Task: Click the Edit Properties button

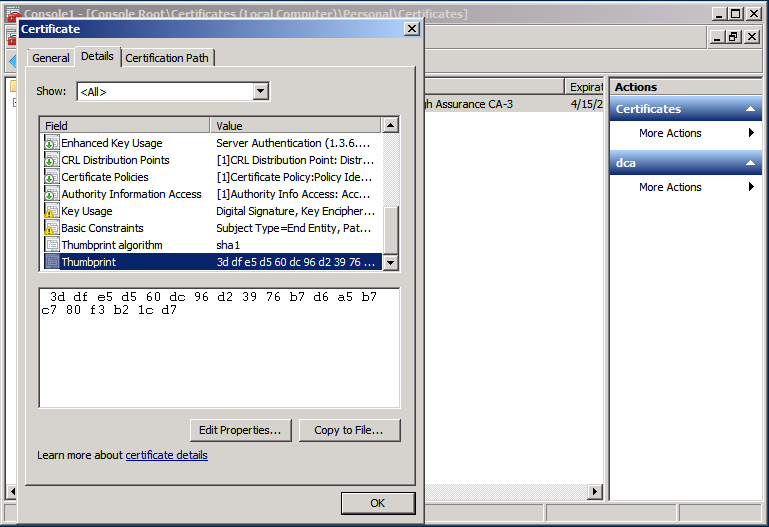Action: (x=240, y=430)
